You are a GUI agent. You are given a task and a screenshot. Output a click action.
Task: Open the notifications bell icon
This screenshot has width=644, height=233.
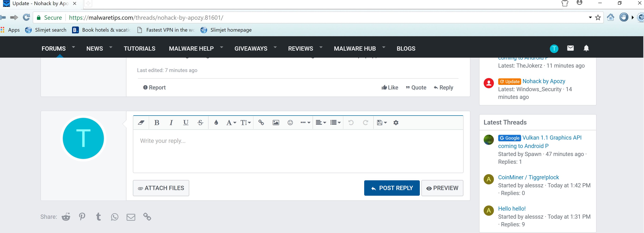(x=586, y=48)
